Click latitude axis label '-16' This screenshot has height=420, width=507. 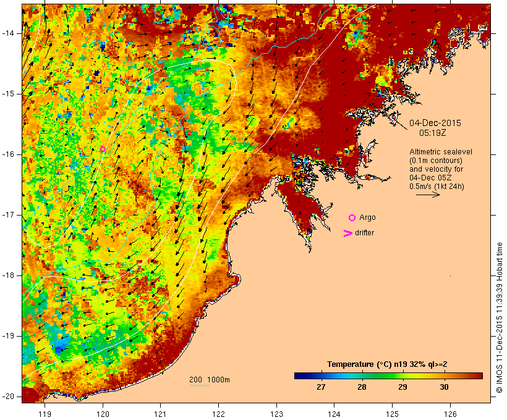pos(7,154)
